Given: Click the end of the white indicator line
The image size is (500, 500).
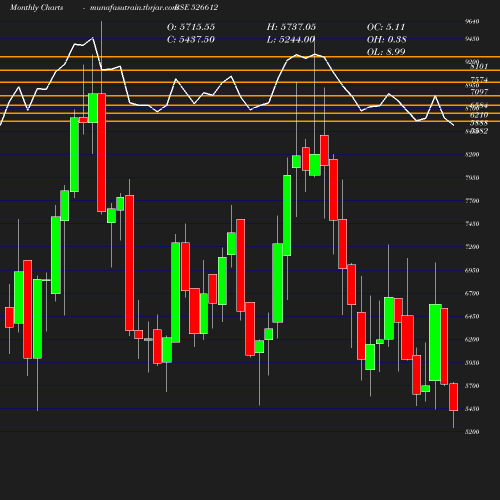Looking at the screenshot, I should [x=453, y=125].
